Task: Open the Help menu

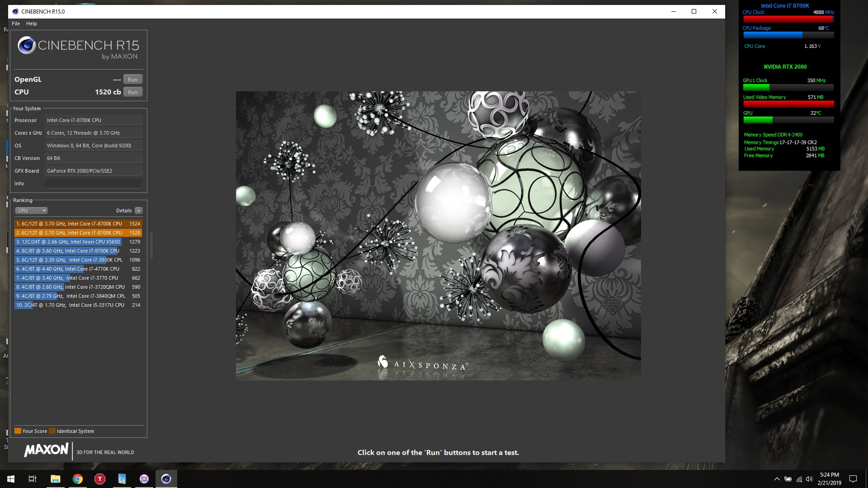Action: [x=32, y=23]
